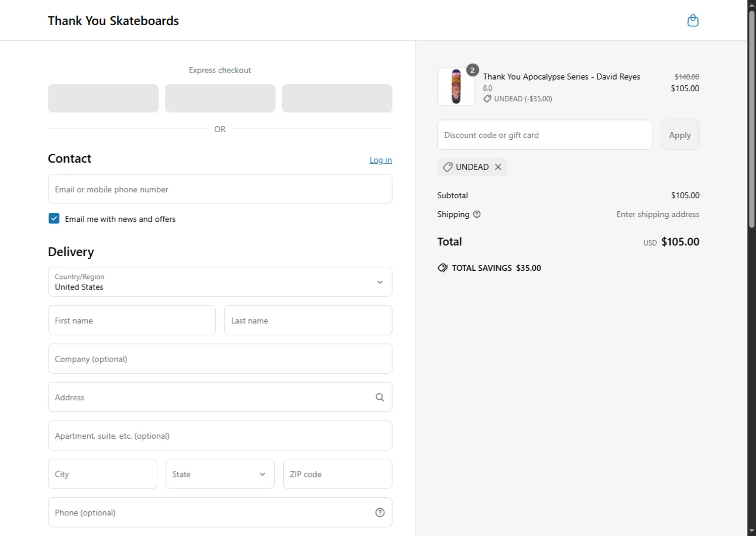This screenshot has height=536, width=756.
Task: Click the scrollbar down arrow
Action: click(751, 531)
